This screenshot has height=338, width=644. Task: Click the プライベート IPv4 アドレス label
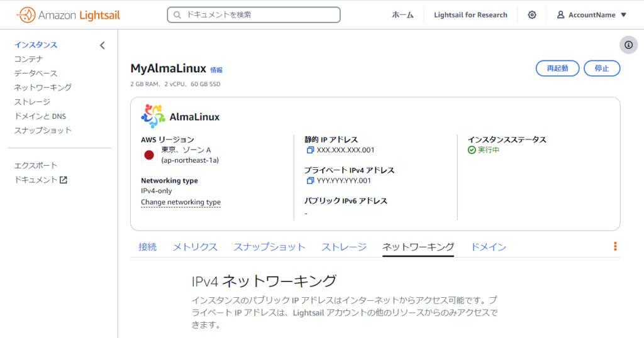coord(349,170)
